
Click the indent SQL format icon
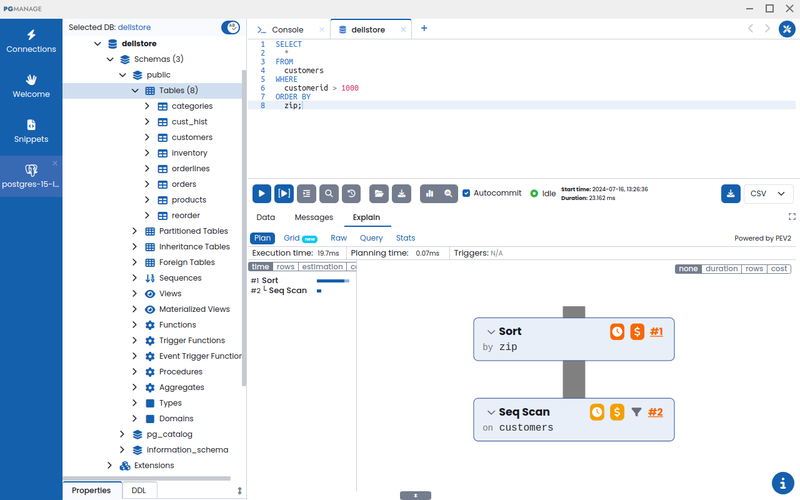(306, 193)
